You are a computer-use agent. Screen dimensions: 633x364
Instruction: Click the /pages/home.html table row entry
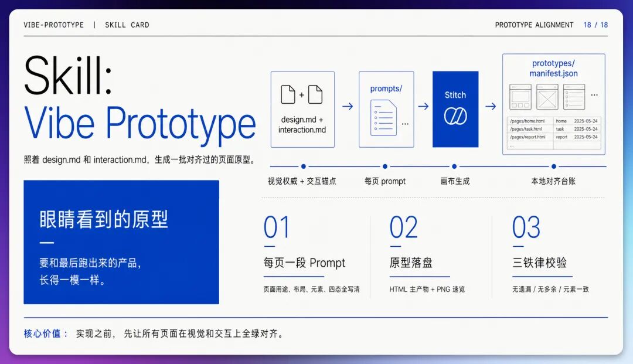pyautogui.click(x=527, y=121)
